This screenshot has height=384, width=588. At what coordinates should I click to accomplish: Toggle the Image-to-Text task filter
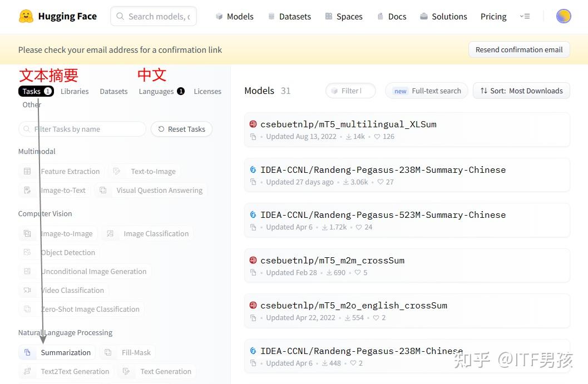[x=55, y=190]
